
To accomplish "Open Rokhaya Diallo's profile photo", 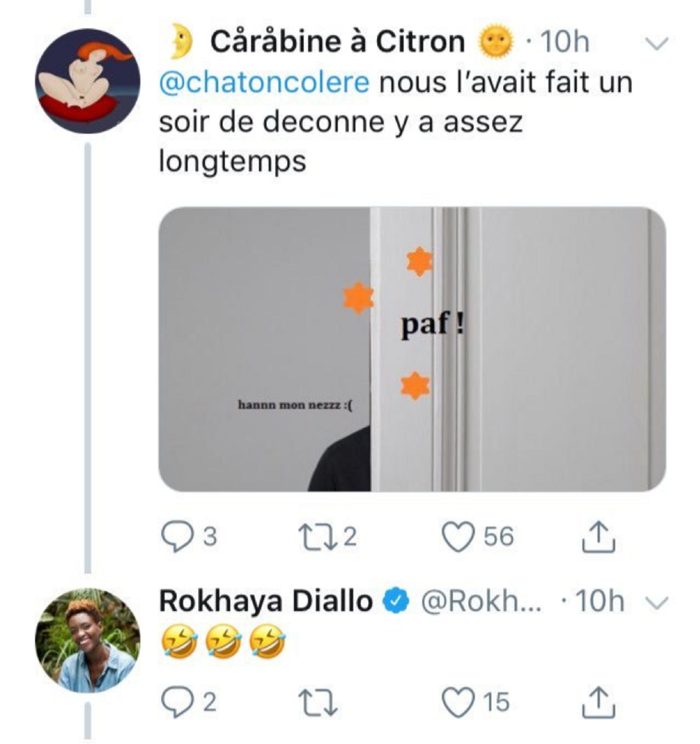I will 87,640.
